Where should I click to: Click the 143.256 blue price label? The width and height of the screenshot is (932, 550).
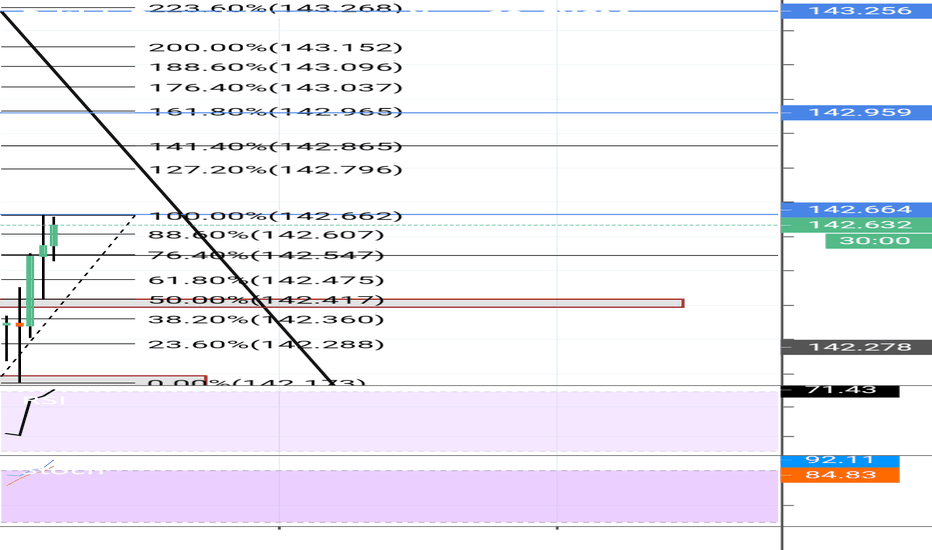(x=858, y=11)
